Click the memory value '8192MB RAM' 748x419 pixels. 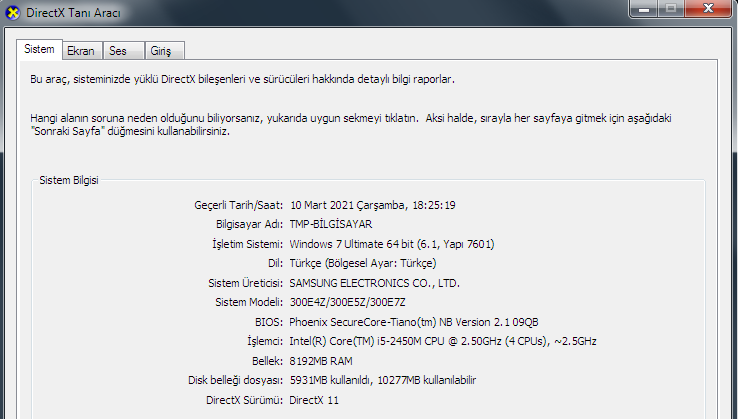[321, 361]
